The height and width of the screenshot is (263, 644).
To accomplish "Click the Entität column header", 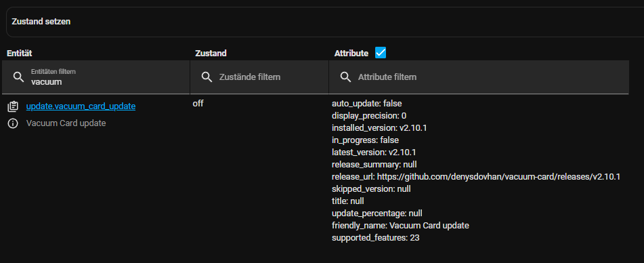I will 20,53.
